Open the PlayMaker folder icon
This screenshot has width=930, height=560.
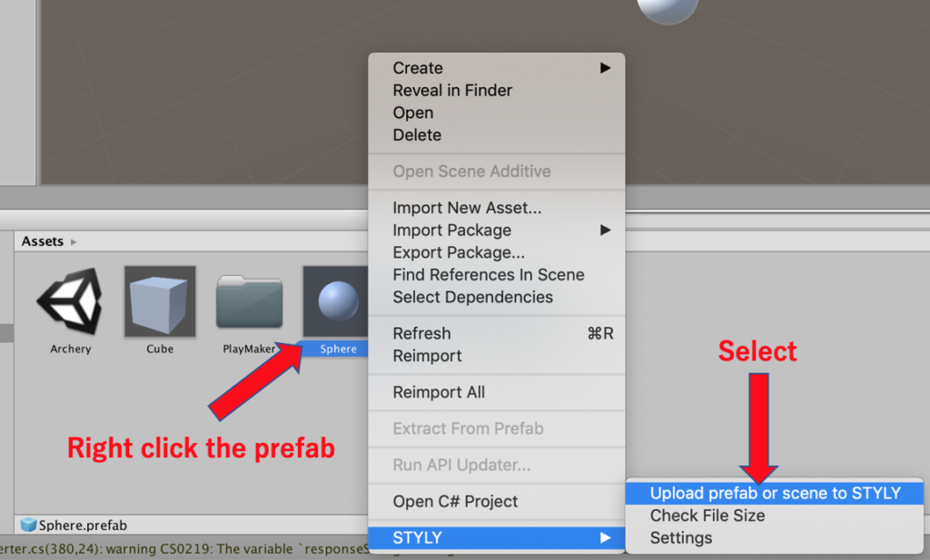(x=249, y=301)
